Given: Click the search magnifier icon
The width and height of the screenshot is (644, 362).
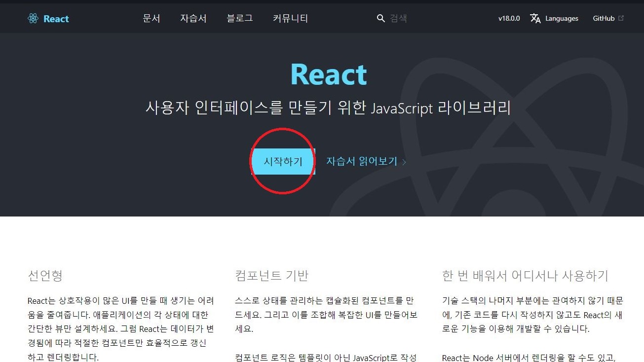Looking at the screenshot, I should point(380,18).
